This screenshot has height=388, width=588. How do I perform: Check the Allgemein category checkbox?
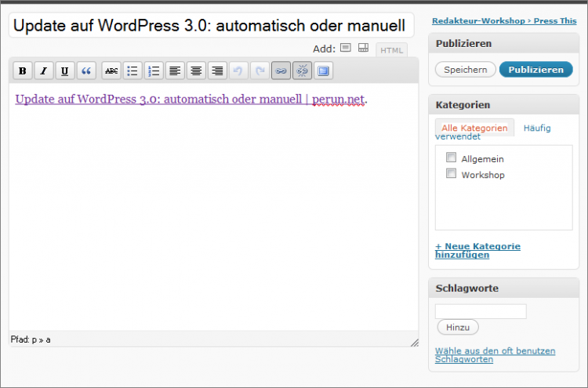[451, 158]
